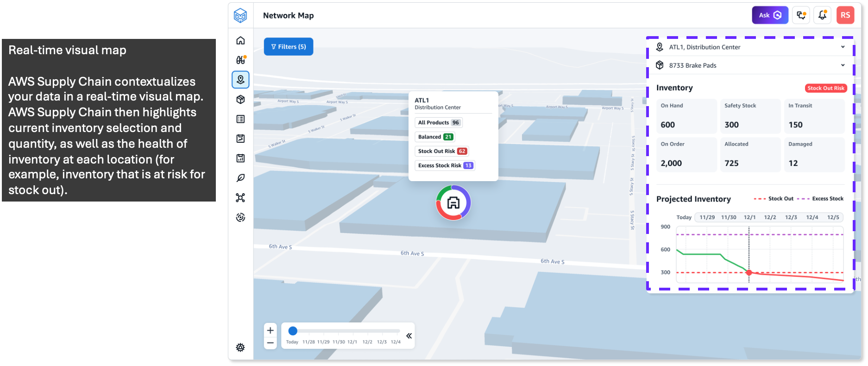Select 12/5 in Projected Inventory dates
The width and height of the screenshot is (868, 366).
tap(833, 217)
